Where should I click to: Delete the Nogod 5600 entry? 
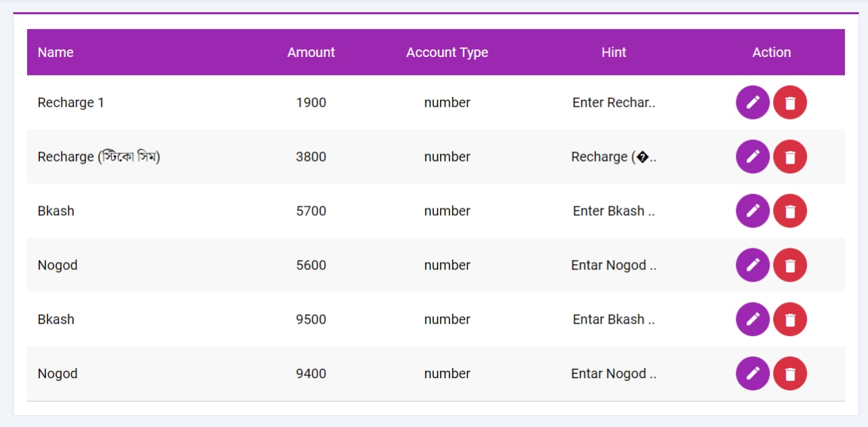click(790, 265)
